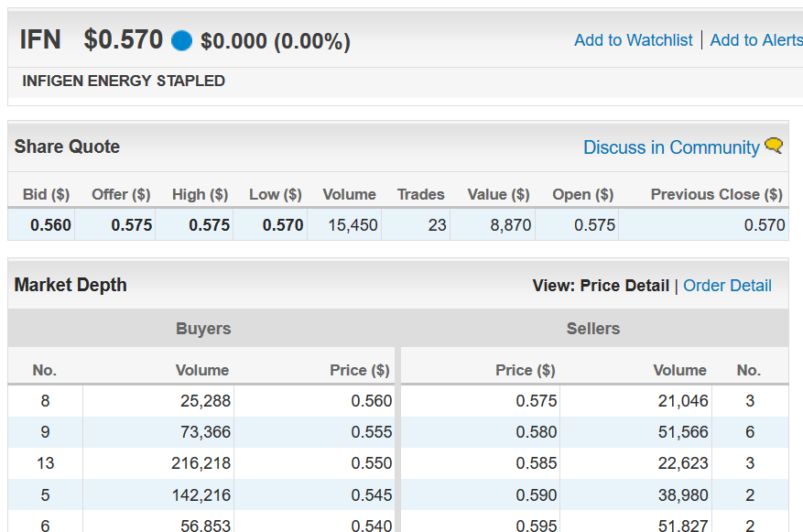
Task: Click the Volume header in Share Quote
Action: [349, 194]
